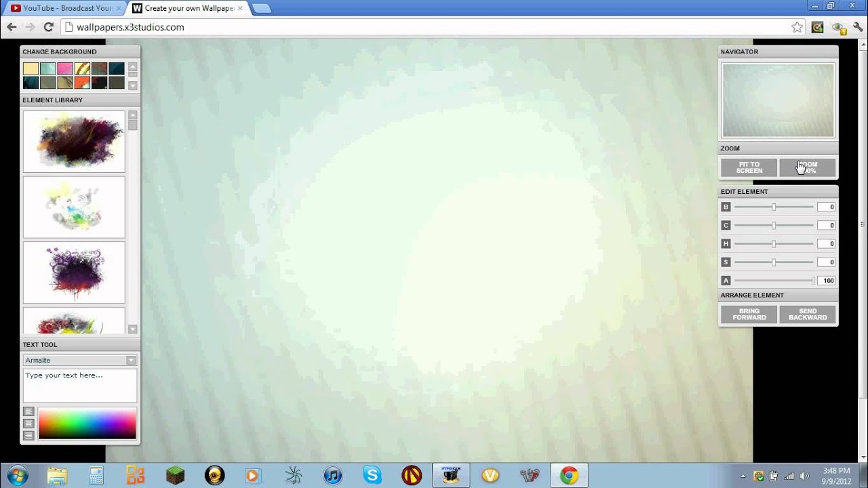Click the A alpha slider handle
The image size is (868, 488).
coord(812,280)
